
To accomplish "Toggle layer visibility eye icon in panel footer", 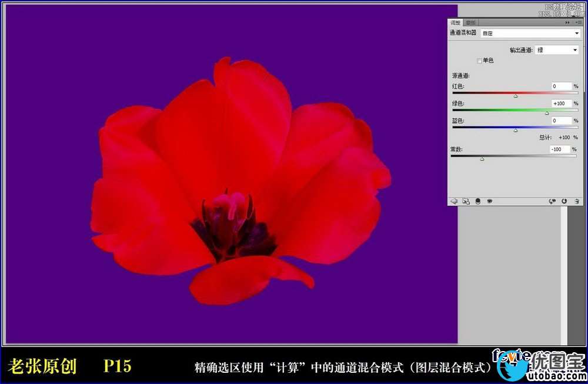I will pyautogui.click(x=489, y=201).
